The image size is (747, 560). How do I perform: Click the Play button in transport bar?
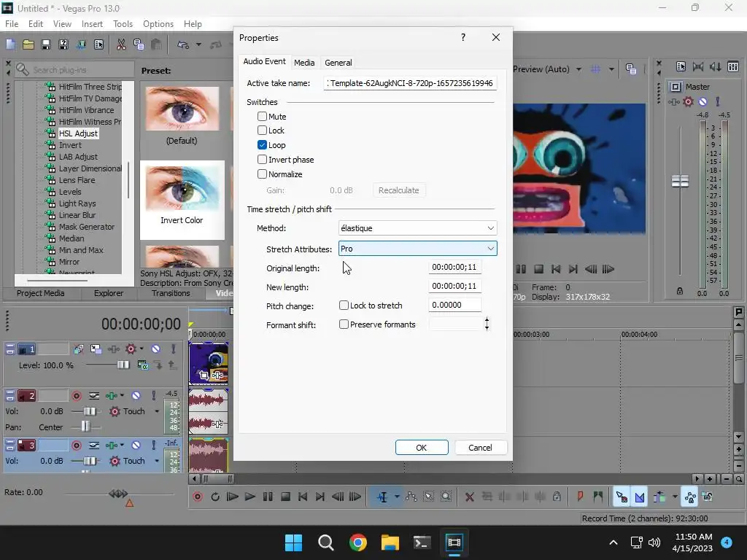pos(249,497)
